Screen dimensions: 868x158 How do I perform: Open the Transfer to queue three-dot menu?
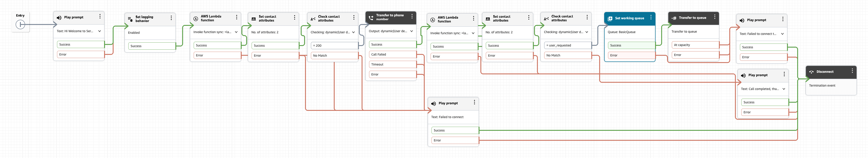(715, 17)
